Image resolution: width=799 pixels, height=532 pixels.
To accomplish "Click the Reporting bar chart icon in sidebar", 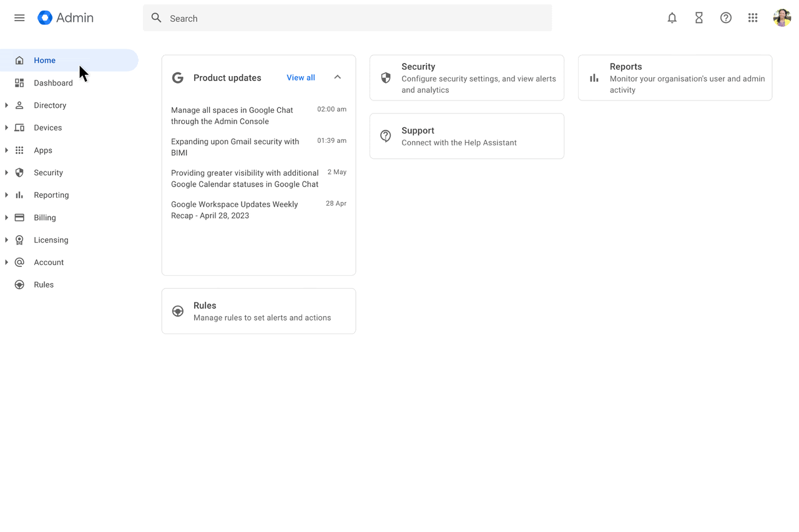I will click(x=19, y=195).
